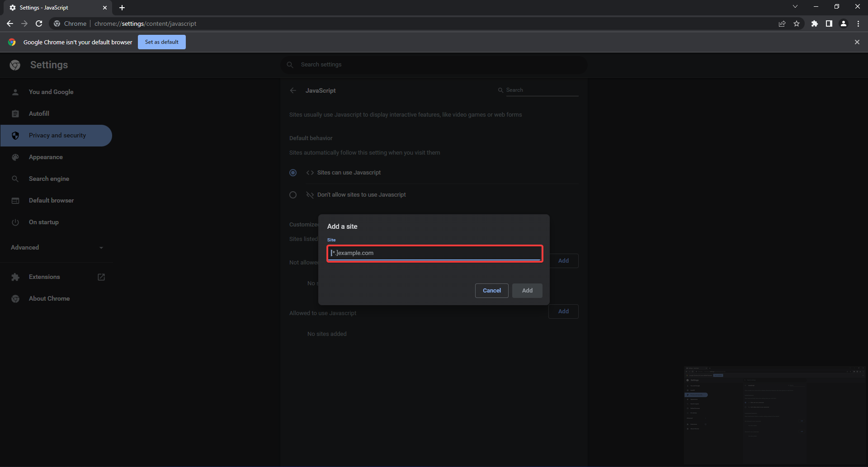The image size is (868, 467).
Task: Click Set as default button
Action: coord(161,42)
